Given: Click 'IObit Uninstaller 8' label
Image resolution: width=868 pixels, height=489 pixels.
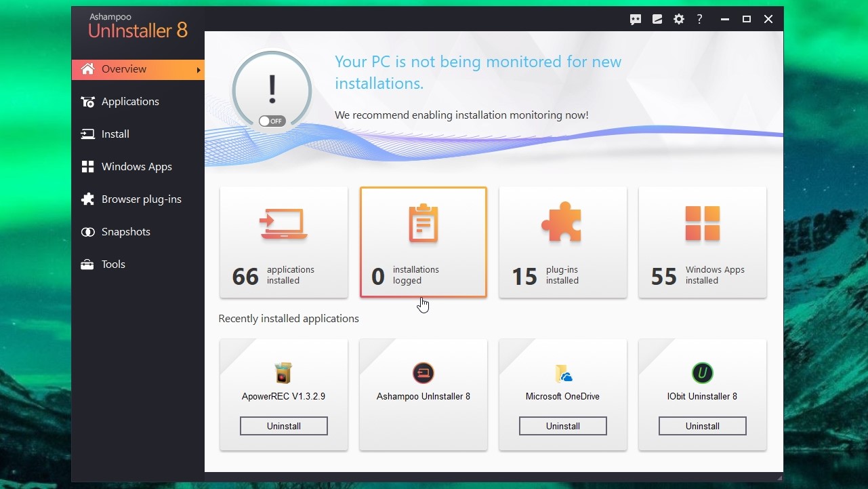Looking at the screenshot, I should pos(703,396).
